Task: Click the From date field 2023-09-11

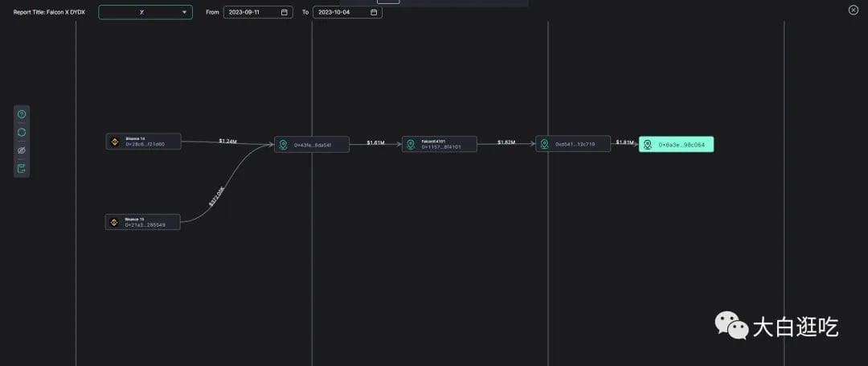Action: pyautogui.click(x=258, y=12)
